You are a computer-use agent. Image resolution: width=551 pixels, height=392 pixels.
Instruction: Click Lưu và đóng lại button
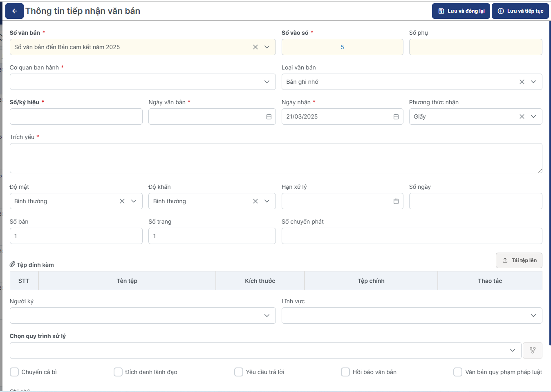pos(461,11)
